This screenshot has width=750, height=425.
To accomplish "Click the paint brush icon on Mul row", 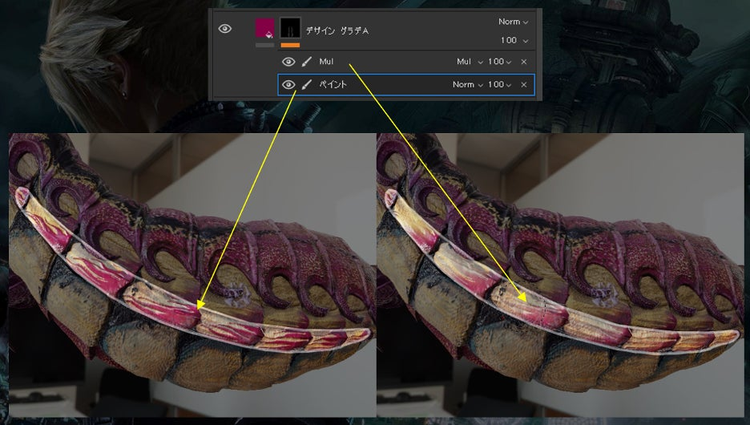I will 307,62.
